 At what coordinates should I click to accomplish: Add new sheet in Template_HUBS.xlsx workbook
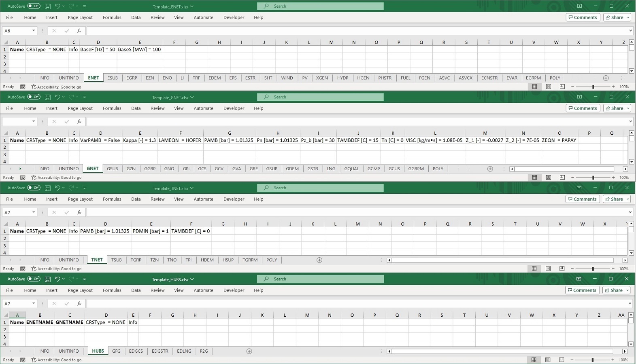click(249, 351)
